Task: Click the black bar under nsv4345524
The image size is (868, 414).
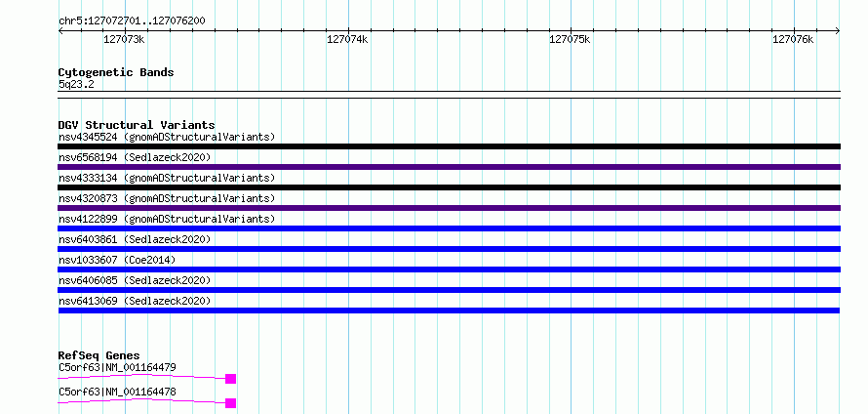Action: click(449, 146)
